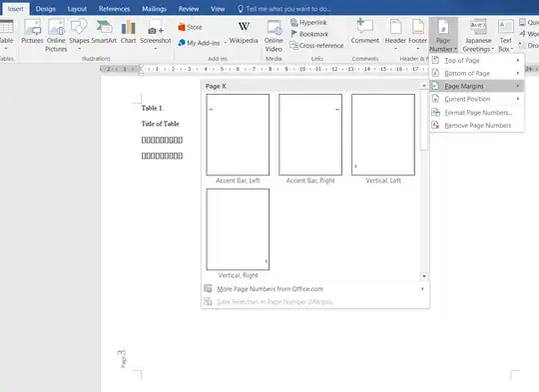539x392 pixels.
Task: Open Format Page Numbers dialog
Action: 477,113
